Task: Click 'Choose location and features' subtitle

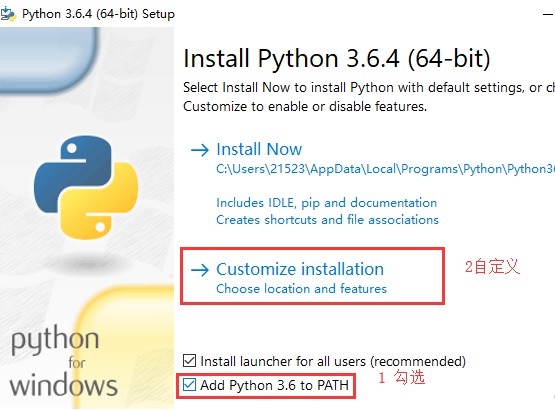Action: [x=302, y=289]
